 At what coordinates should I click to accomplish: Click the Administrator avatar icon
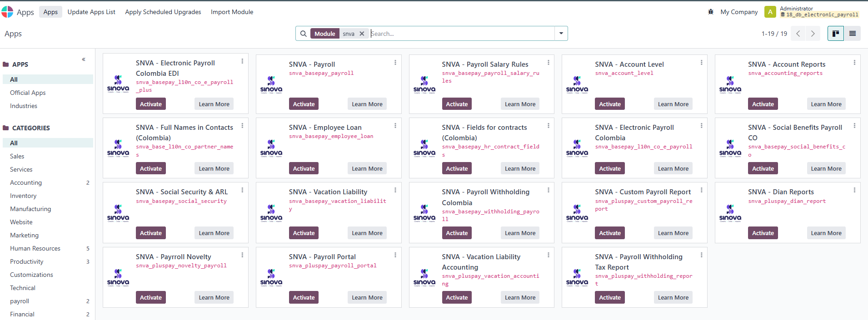[770, 12]
